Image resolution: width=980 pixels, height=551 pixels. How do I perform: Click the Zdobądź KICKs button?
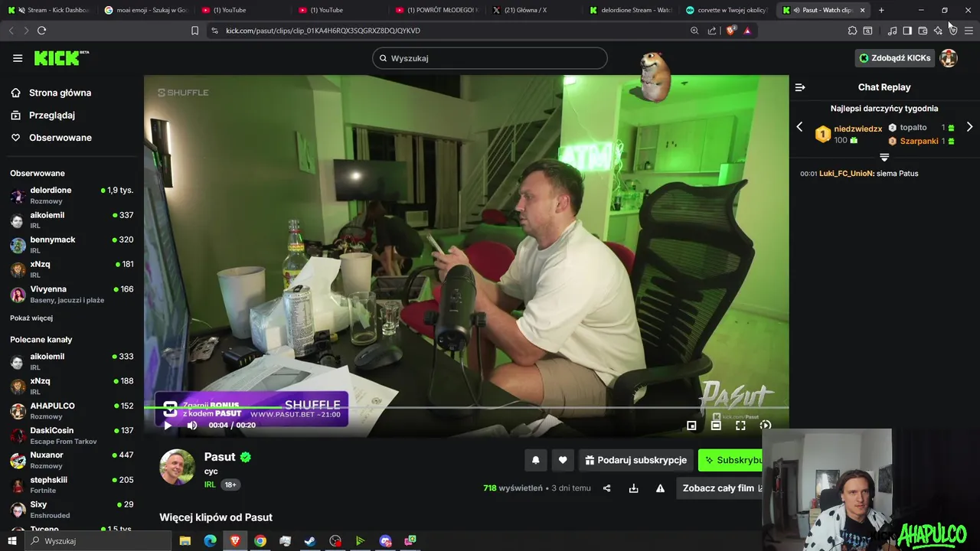895,58
